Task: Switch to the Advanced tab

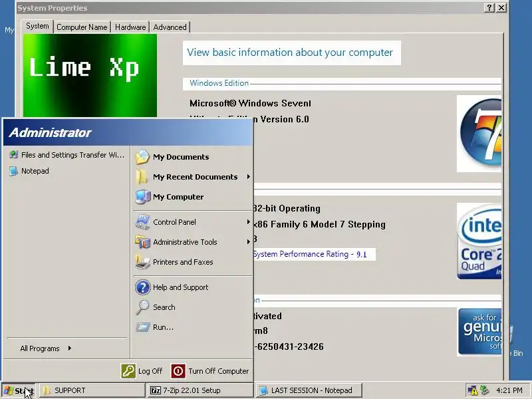Action: 170,27
